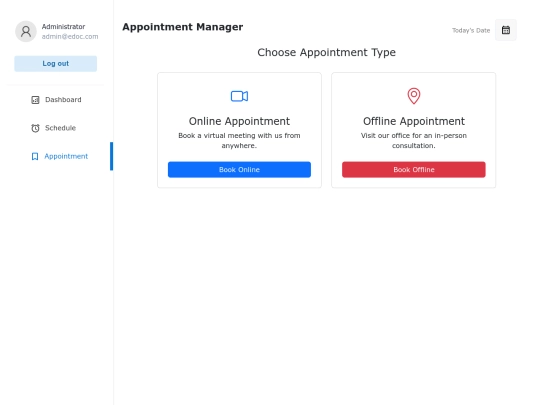This screenshot has height=405, width=540.
Task: Select the Appointment menu item
Action: click(56, 156)
